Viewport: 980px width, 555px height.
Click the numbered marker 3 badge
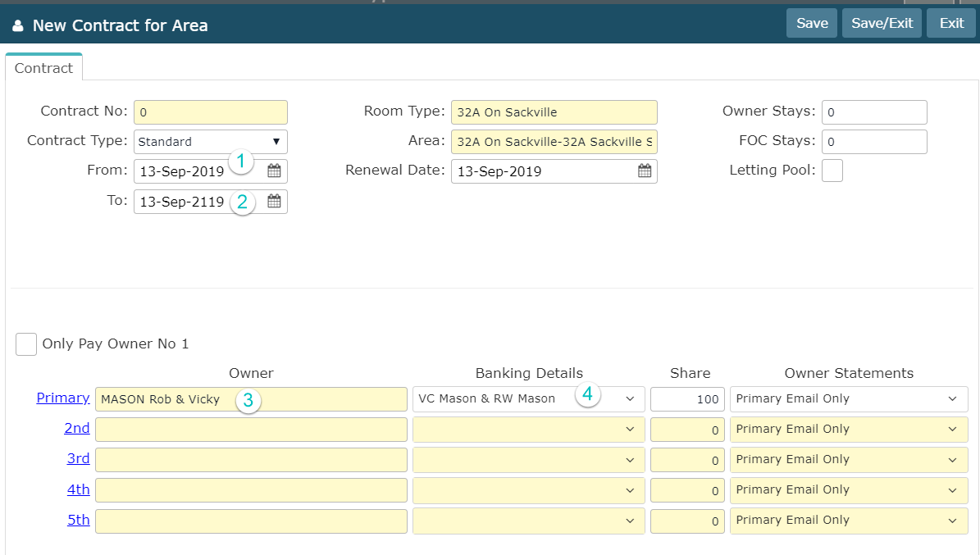point(247,401)
